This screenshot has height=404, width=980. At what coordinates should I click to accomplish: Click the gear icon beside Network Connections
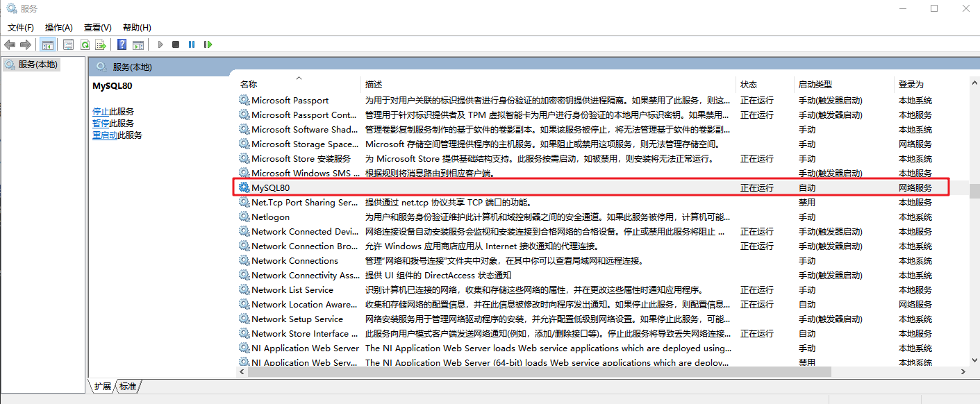244,260
